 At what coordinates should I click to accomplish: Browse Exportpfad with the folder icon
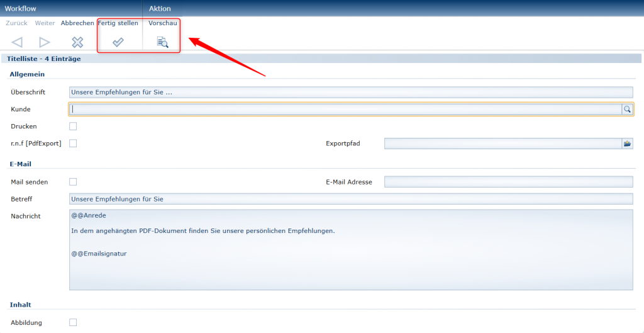(627, 144)
